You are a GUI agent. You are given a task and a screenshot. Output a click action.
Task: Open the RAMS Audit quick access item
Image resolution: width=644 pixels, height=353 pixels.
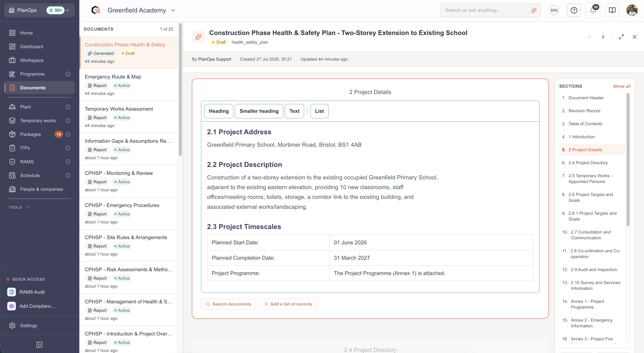coord(40,292)
